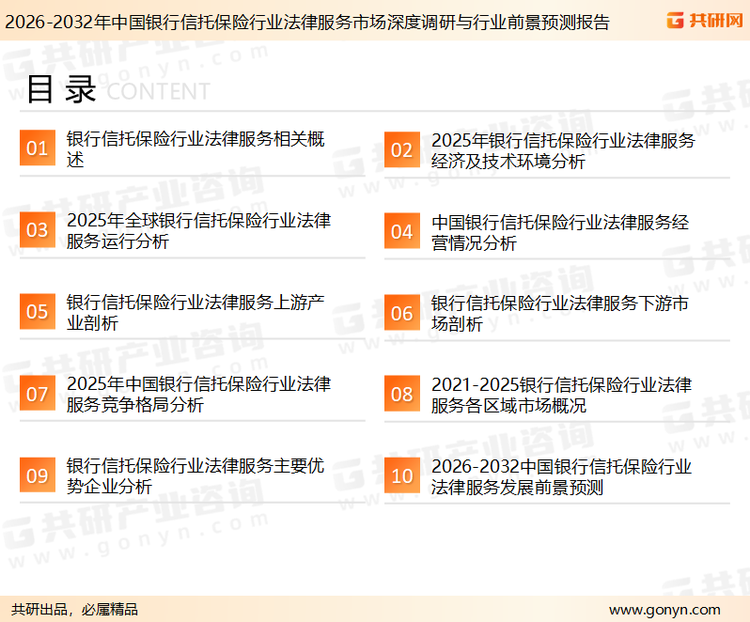This screenshot has height=622, width=750.
Task: Click the CONTENT label beside 目录
Action: [x=158, y=91]
